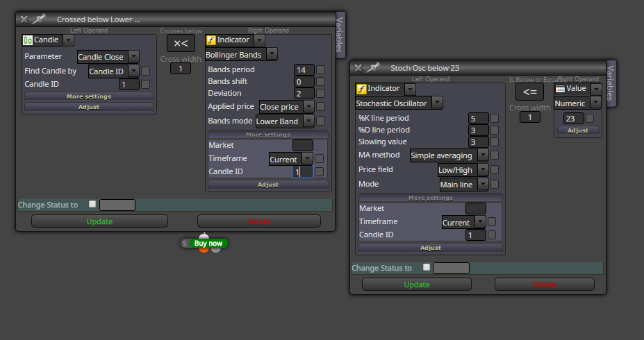Collapse More settings in Bollinger Bands panel
Viewport: 644px width, 340px height.
267,135
